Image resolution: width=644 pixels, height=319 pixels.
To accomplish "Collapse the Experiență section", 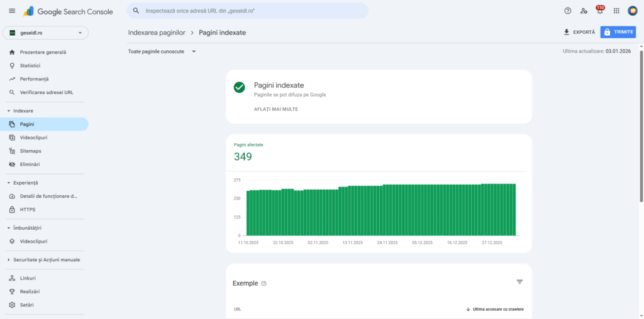I will point(9,183).
